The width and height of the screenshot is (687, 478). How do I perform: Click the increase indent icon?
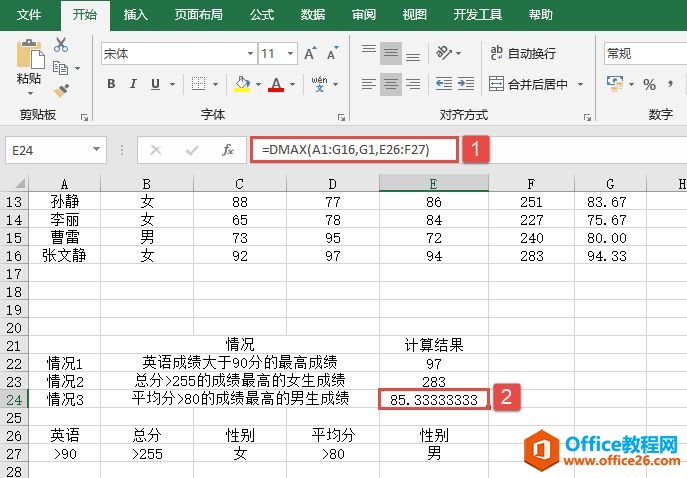[466, 84]
